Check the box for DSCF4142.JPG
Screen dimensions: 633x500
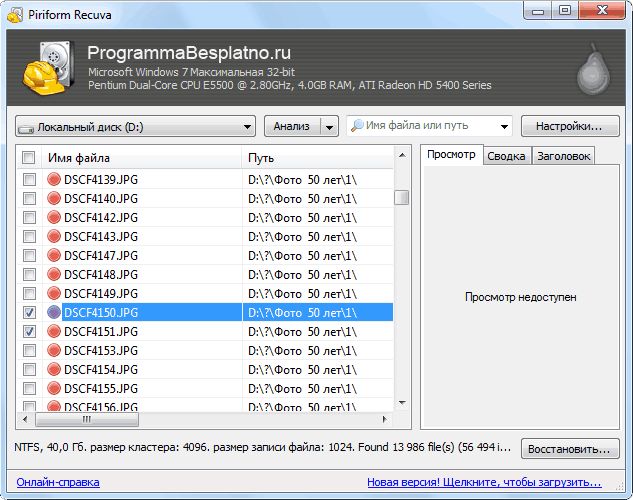(29, 217)
